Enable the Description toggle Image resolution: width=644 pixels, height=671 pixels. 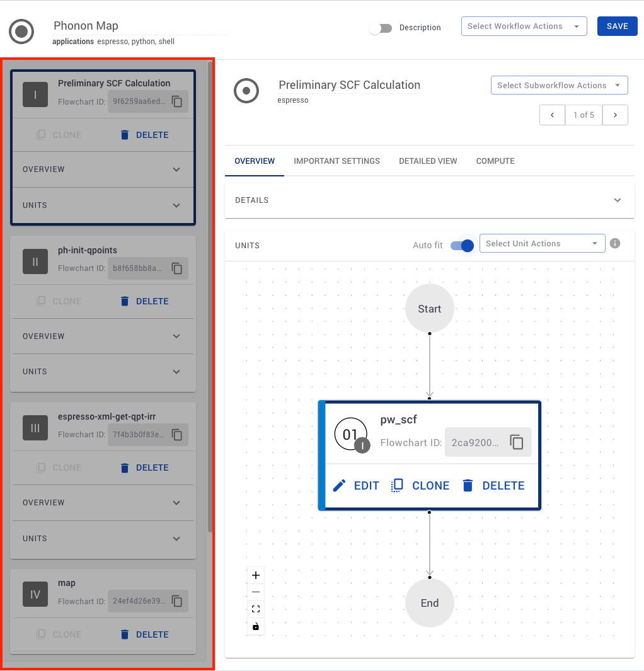point(381,28)
